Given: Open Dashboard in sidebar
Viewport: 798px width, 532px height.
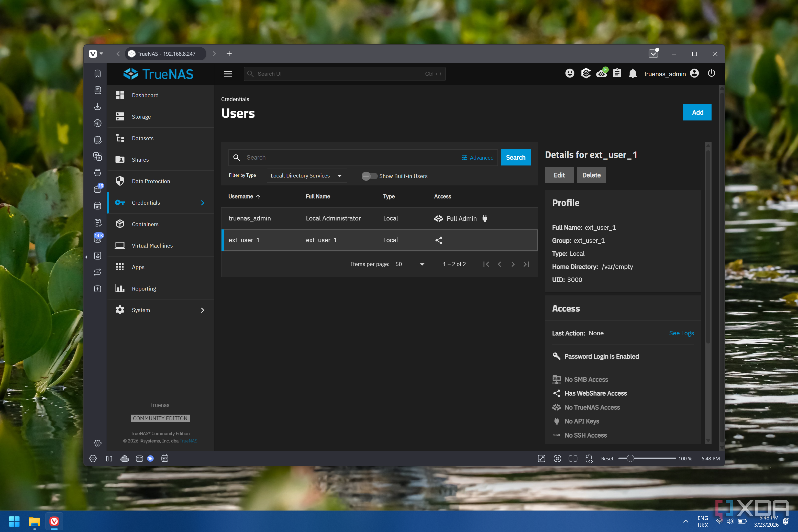Looking at the screenshot, I should [160, 95].
